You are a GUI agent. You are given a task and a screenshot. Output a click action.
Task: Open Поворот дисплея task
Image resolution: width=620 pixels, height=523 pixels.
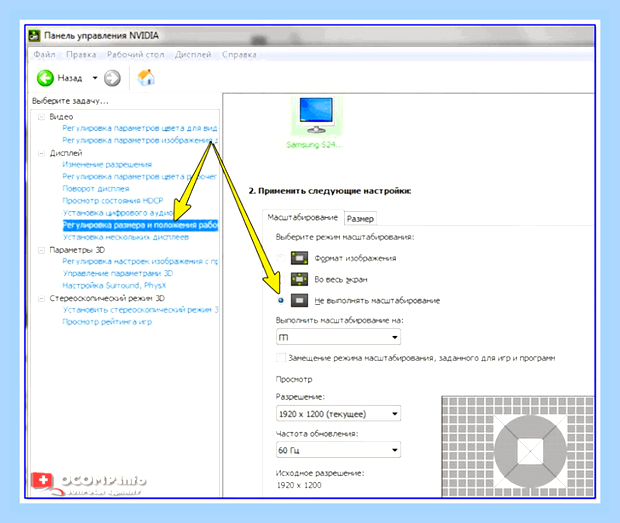tap(96, 189)
